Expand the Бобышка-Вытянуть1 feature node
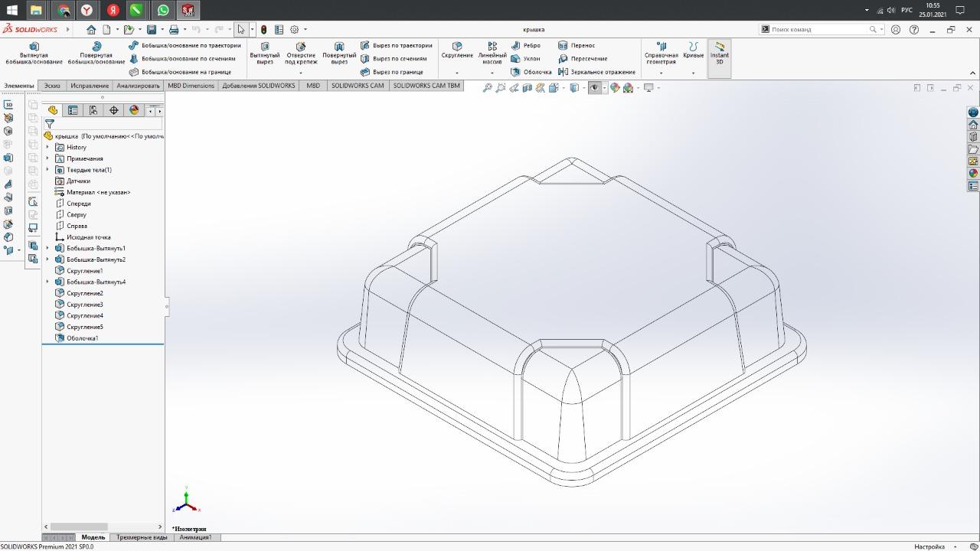The image size is (980, 551). [x=47, y=249]
